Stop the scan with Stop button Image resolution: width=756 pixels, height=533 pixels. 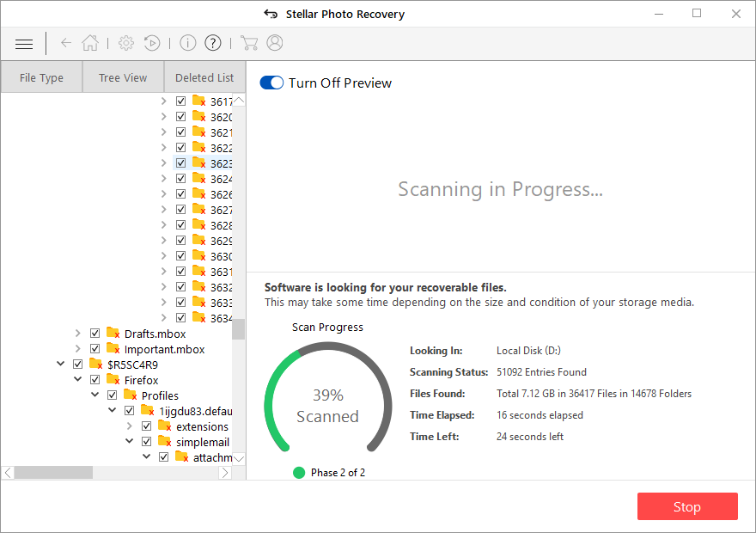[687, 506]
